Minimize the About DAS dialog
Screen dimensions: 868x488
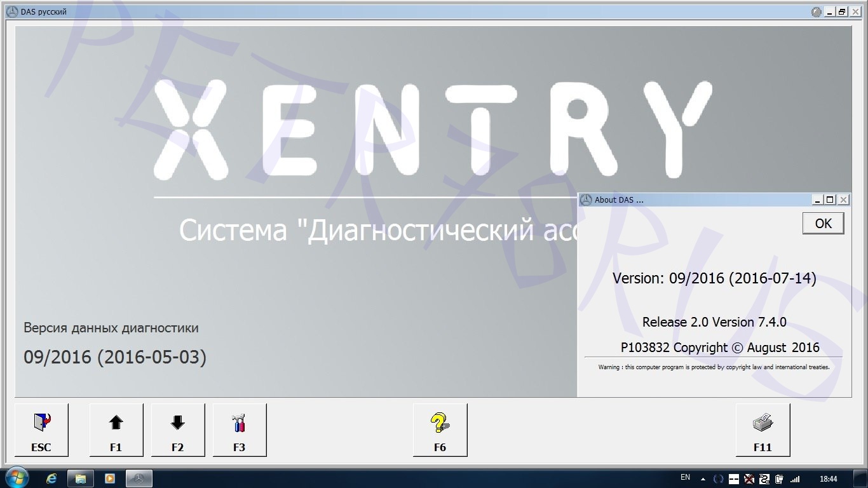click(x=818, y=200)
